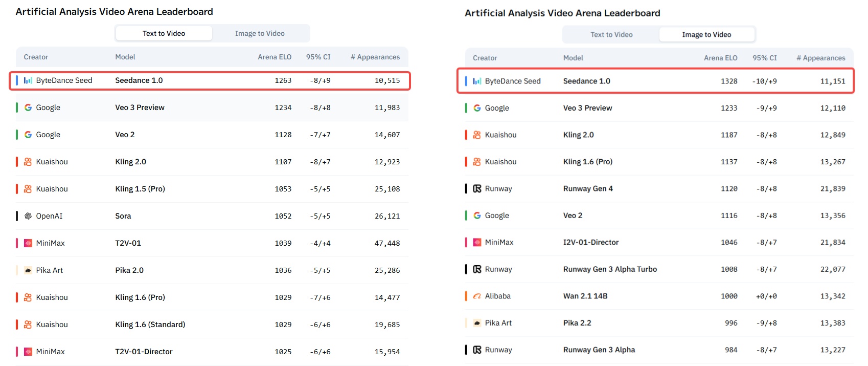Image resolution: width=868 pixels, height=366 pixels.
Task: Click right Artificial Analysis Video Arena Leaderboard title
Action: click(x=562, y=13)
